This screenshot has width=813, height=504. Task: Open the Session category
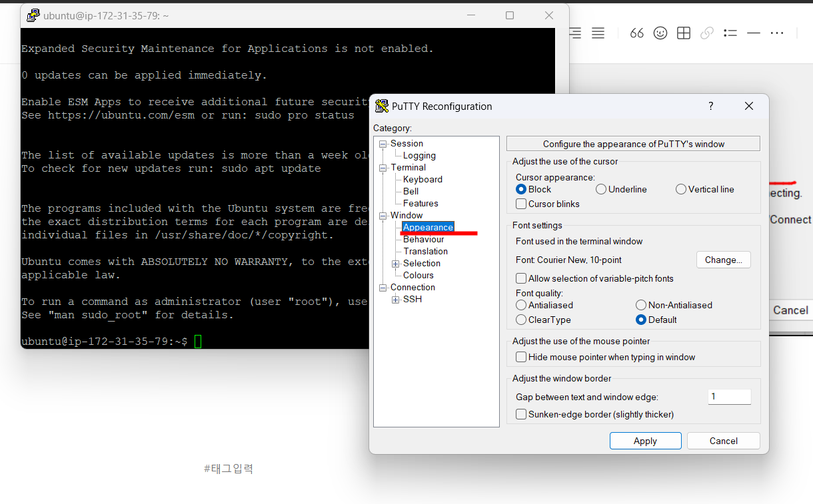click(406, 143)
